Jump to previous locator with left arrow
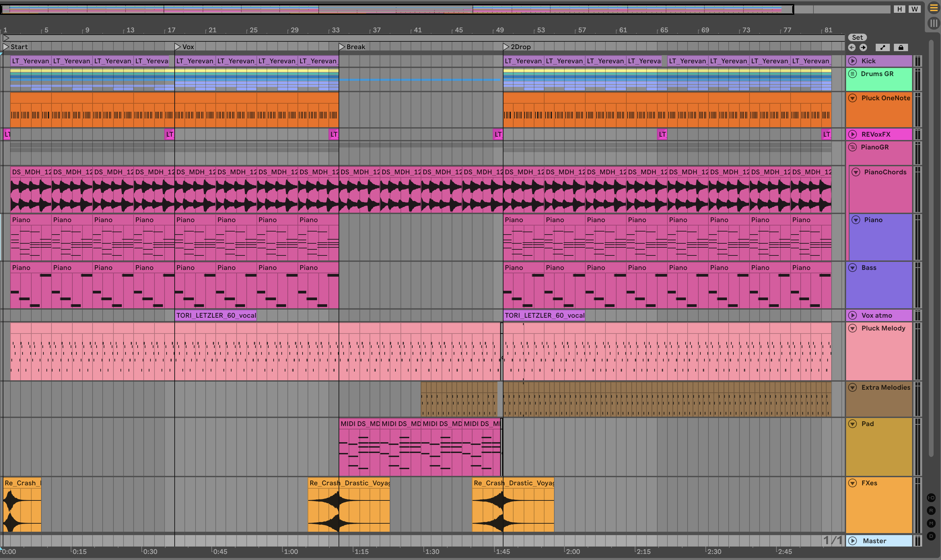Viewport: 941px width, 560px height. click(851, 47)
